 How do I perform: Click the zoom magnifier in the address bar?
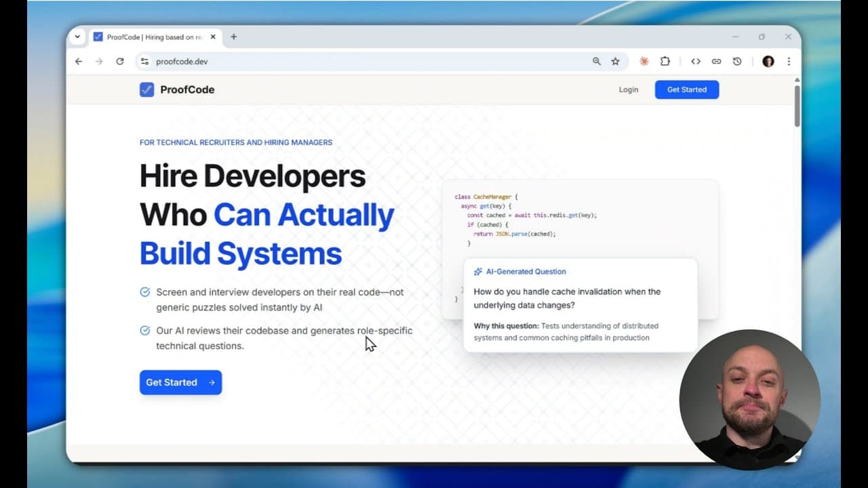[x=595, y=61]
